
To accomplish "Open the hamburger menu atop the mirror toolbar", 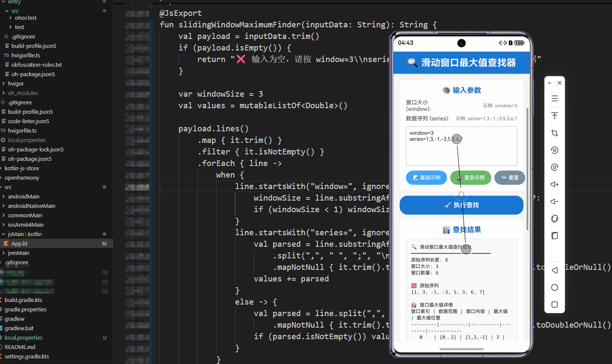I will pyautogui.click(x=554, y=98).
